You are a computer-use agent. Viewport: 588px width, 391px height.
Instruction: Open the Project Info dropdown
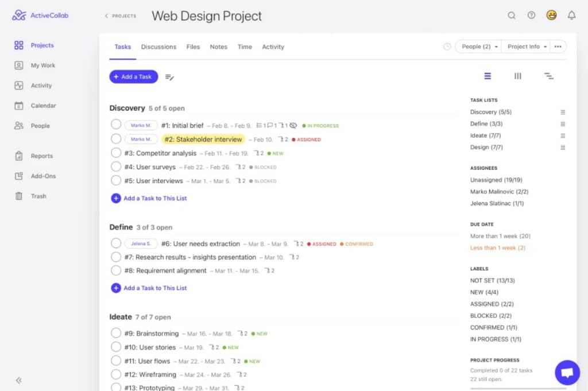coord(526,47)
